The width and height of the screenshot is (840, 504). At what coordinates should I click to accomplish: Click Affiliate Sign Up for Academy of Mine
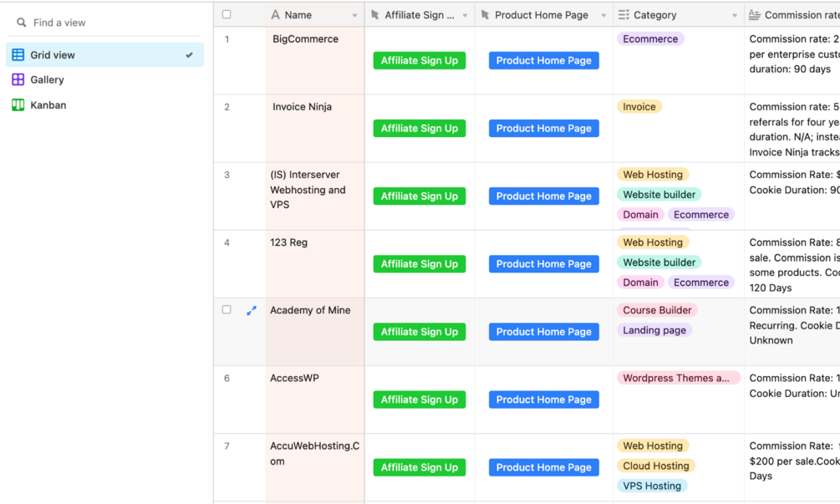pos(420,332)
